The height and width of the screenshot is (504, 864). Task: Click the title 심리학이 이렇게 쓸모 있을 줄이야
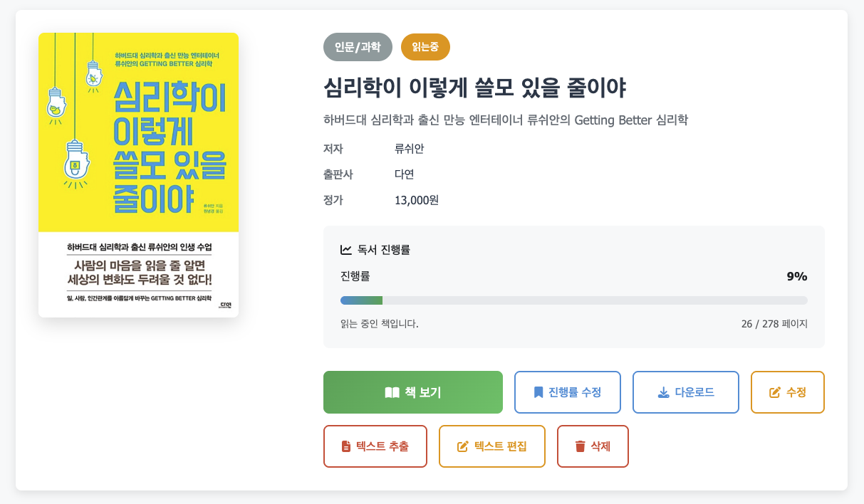474,88
